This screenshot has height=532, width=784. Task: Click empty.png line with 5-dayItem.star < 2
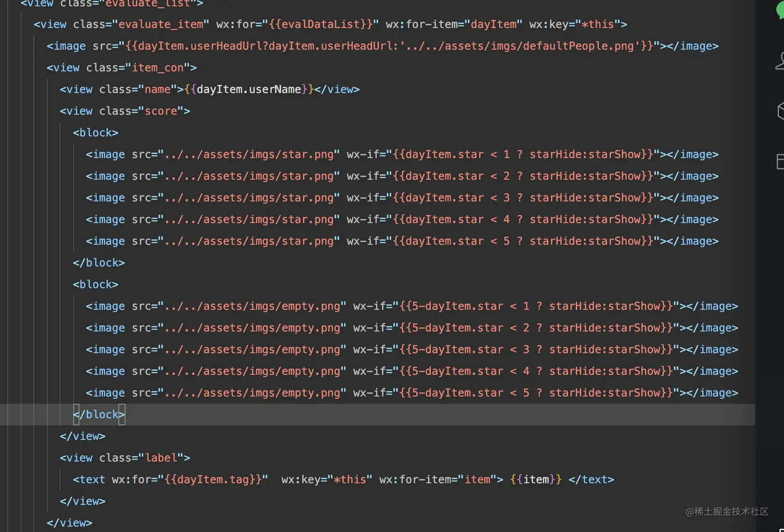pos(412,328)
